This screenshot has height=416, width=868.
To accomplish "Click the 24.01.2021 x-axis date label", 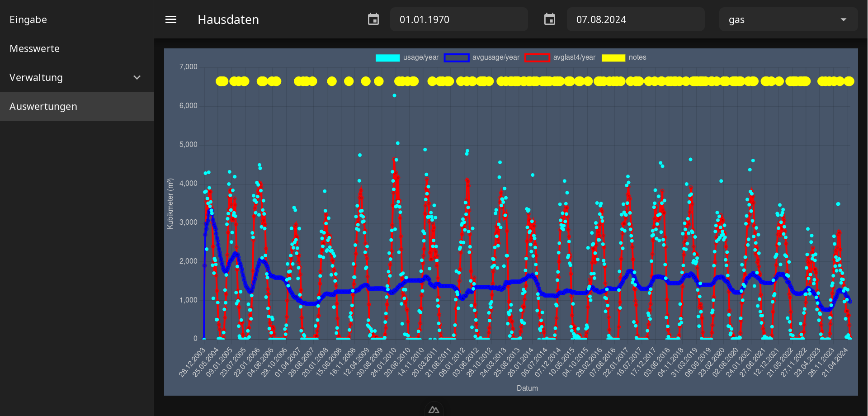I will (739, 362).
